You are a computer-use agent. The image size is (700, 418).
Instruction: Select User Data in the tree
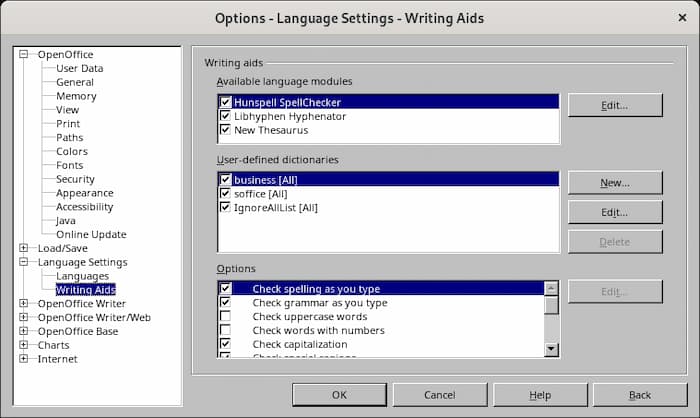pyautogui.click(x=79, y=68)
